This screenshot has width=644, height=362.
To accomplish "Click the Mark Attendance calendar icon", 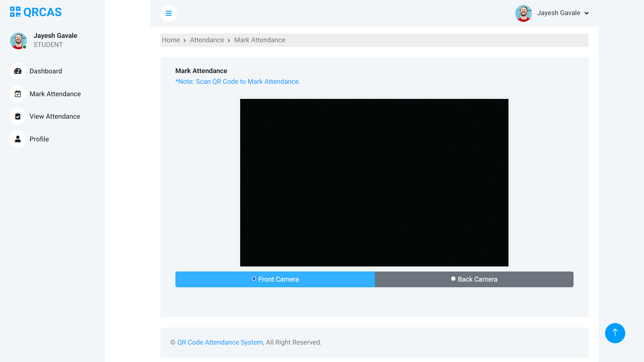I will [x=17, y=94].
